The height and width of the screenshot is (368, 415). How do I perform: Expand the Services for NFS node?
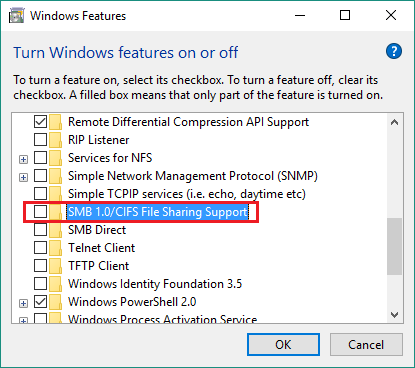pyautogui.click(x=23, y=159)
